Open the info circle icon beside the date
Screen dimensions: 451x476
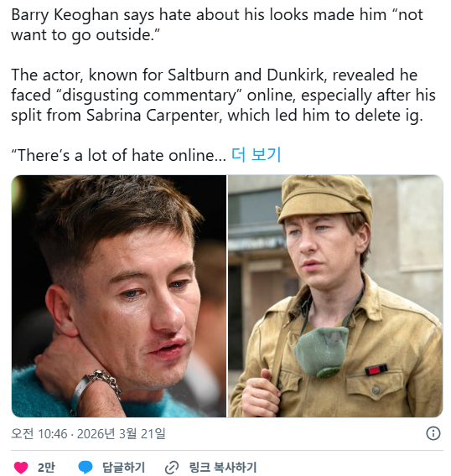pyautogui.click(x=433, y=433)
